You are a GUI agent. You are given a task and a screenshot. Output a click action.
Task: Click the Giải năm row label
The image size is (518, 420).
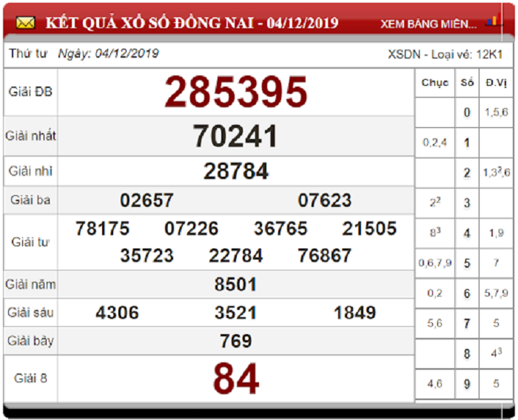[x=31, y=284]
